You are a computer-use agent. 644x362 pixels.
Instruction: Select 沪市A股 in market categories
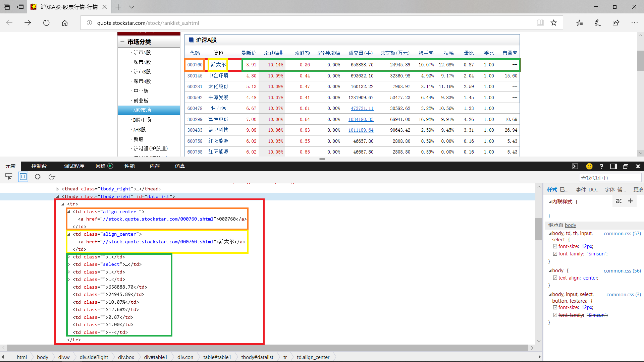click(x=142, y=52)
